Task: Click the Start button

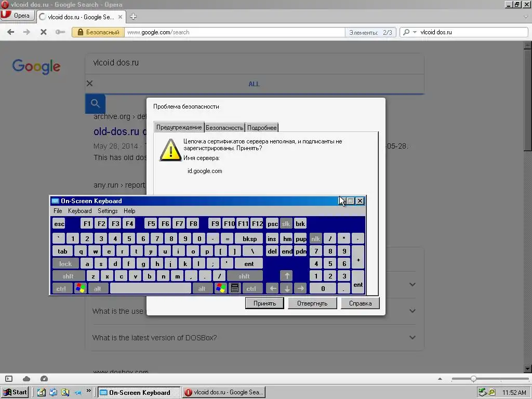Action: click(15, 392)
